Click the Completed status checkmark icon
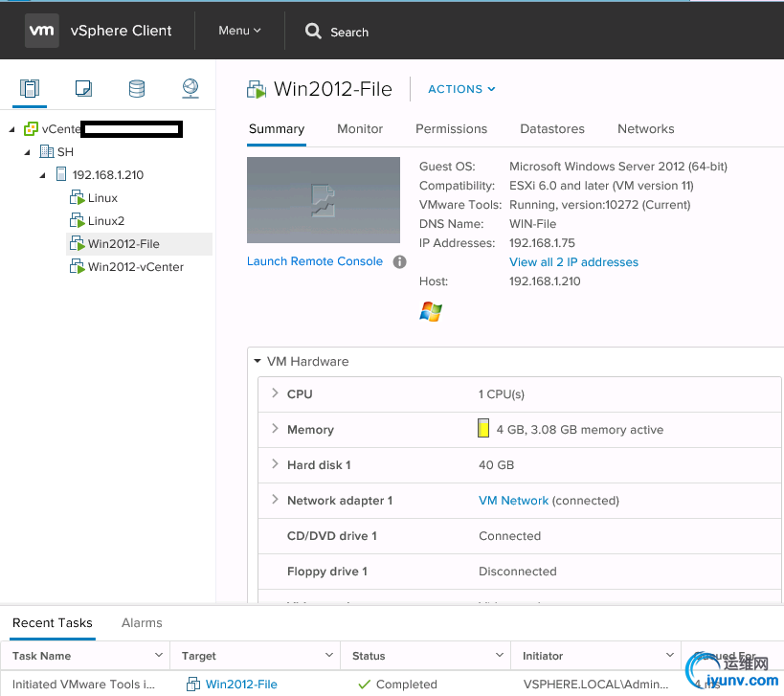This screenshot has height=696, width=784. [x=365, y=684]
